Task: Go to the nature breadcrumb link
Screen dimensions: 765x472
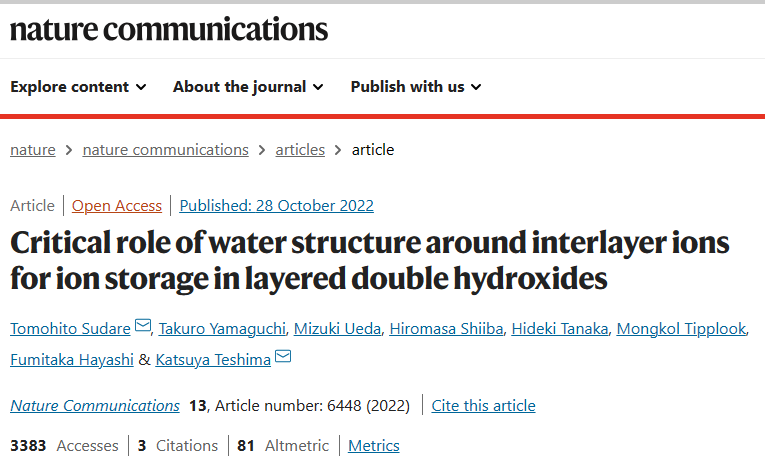Action: (33, 150)
